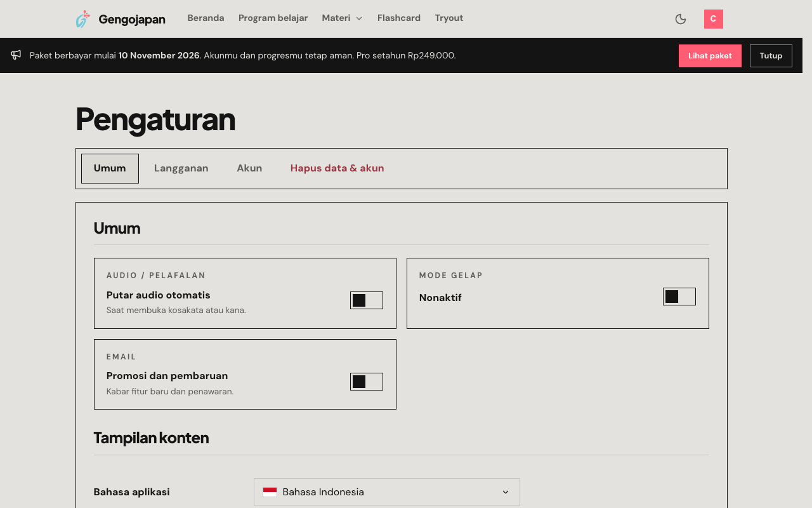
Task: Click the "AUDIO / PELAFALAN" card label
Action: [156, 276]
